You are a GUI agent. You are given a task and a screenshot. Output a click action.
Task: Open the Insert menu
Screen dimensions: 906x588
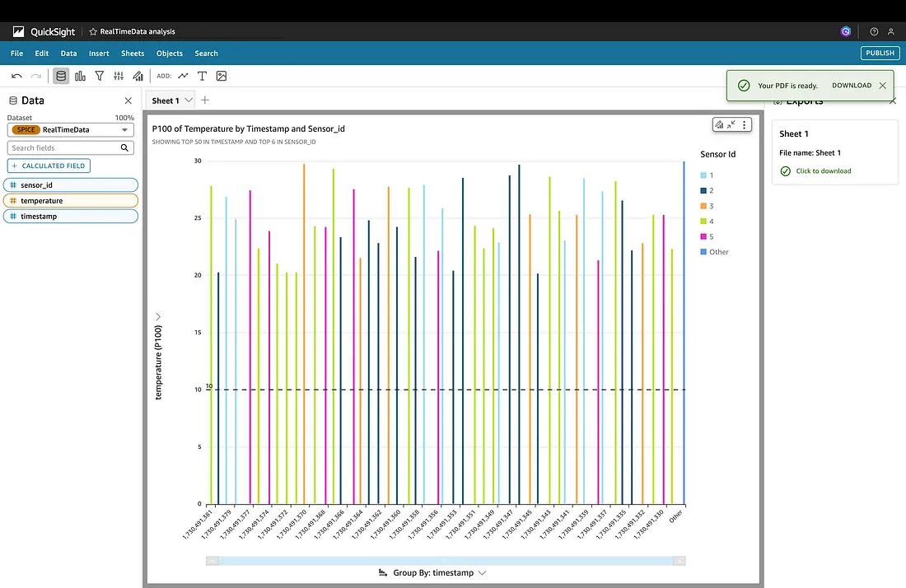pyautogui.click(x=99, y=53)
